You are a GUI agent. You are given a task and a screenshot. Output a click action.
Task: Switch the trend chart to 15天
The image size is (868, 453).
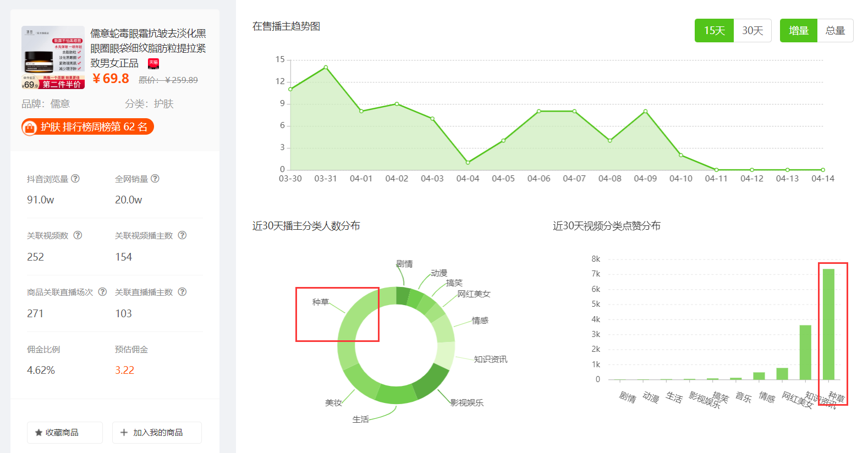[714, 31]
